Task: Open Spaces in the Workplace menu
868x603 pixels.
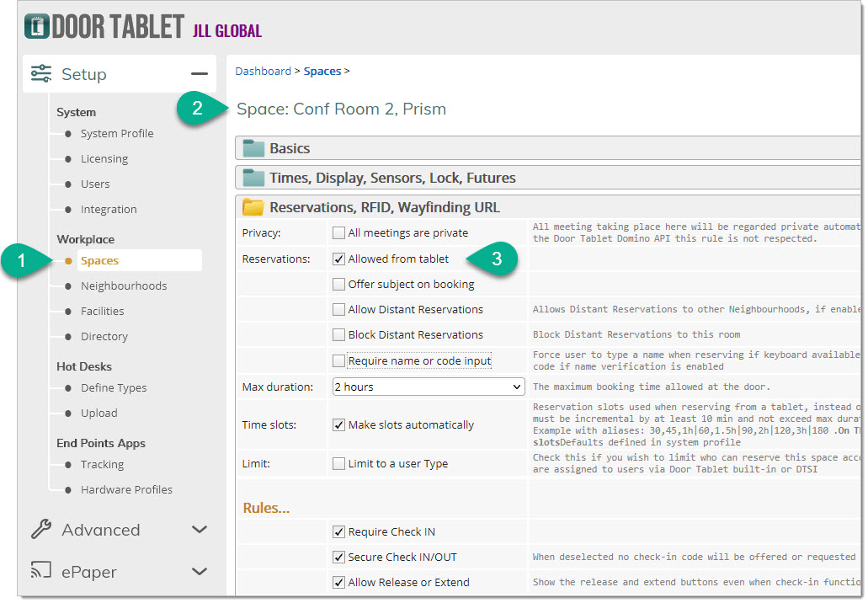Action: (x=99, y=261)
